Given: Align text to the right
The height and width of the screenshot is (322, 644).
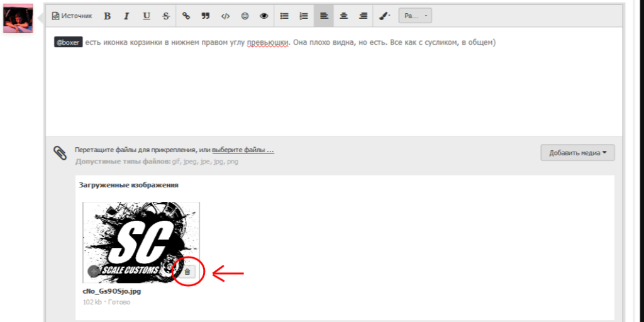Looking at the screenshot, I should (363, 16).
